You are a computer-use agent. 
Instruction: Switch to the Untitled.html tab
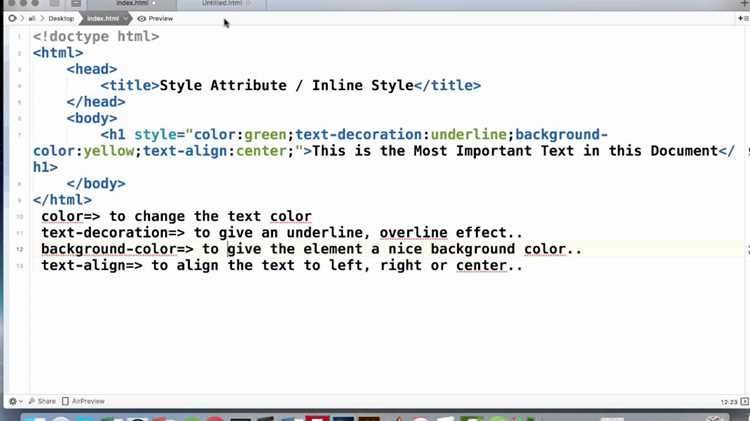(221, 3)
